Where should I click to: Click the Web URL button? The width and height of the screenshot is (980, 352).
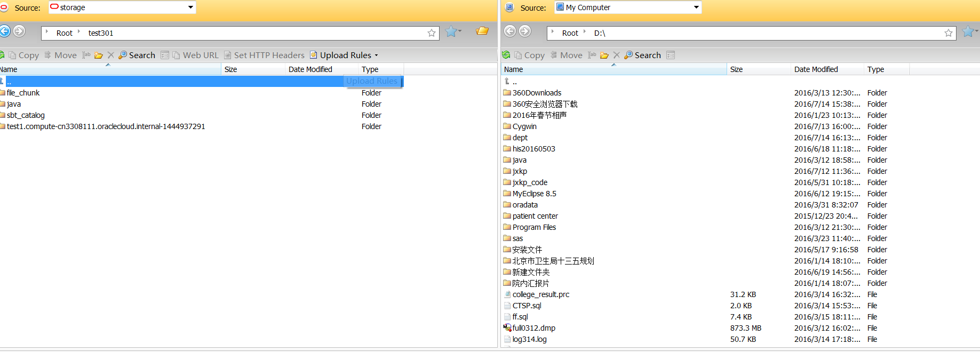195,55
